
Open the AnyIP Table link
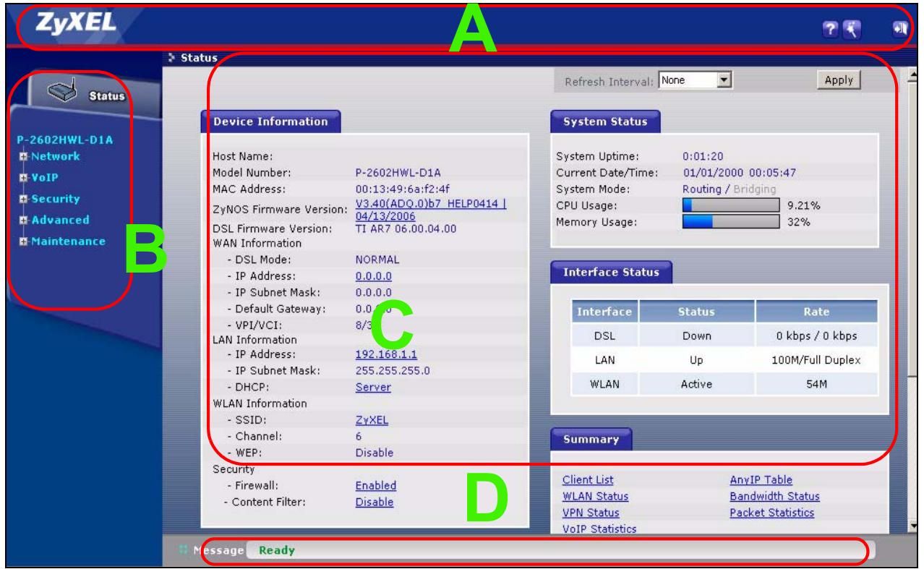[x=761, y=479]
